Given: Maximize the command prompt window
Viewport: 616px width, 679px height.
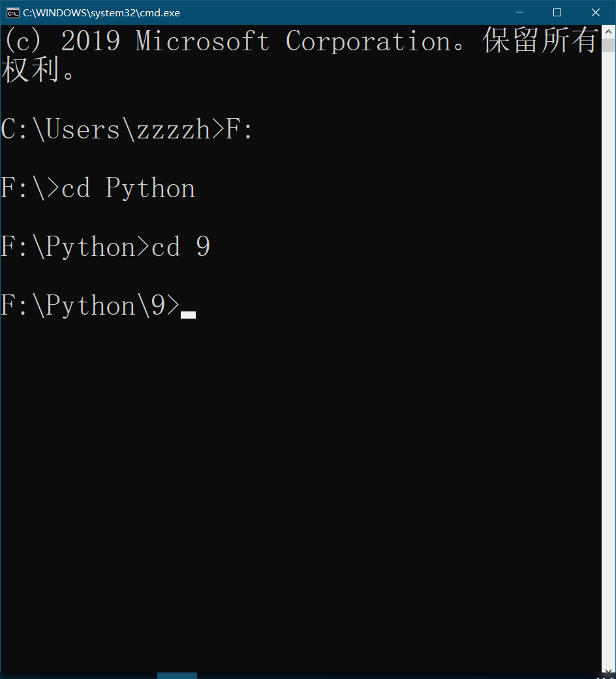Looking at the screenshot, I should point(557,12).
